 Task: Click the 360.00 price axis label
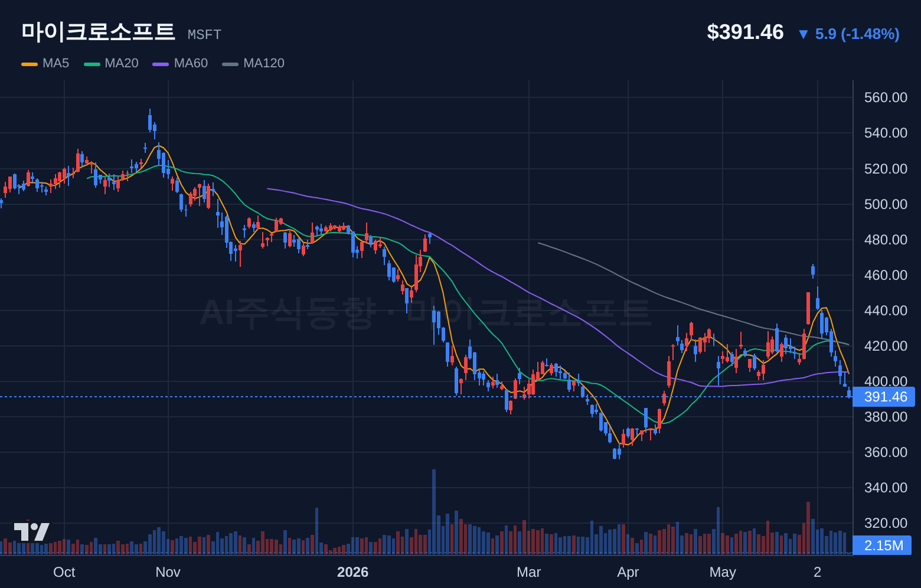point(886,452)
